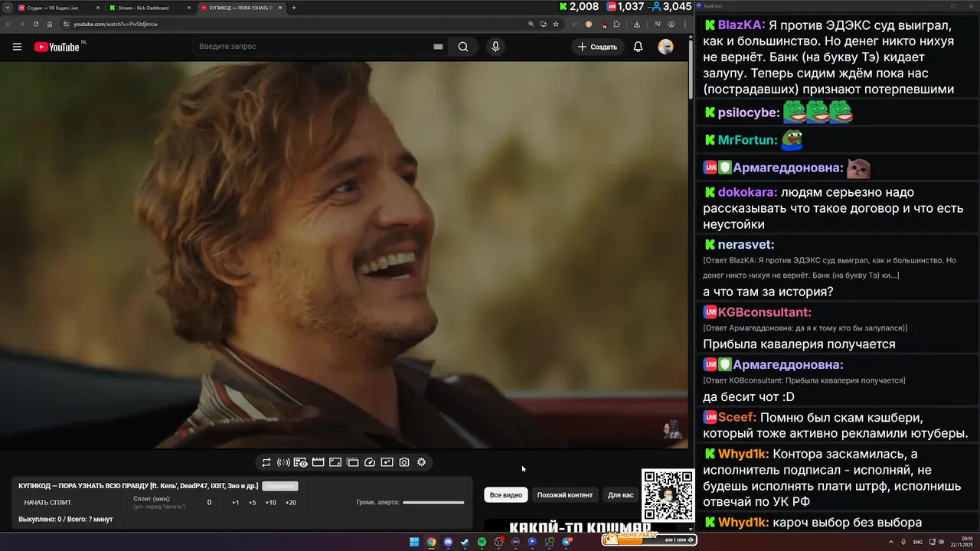This screenshot has width=980, height=551.
Task: Click the clapperboard icon in player toolbar
Action: [318, 462]
